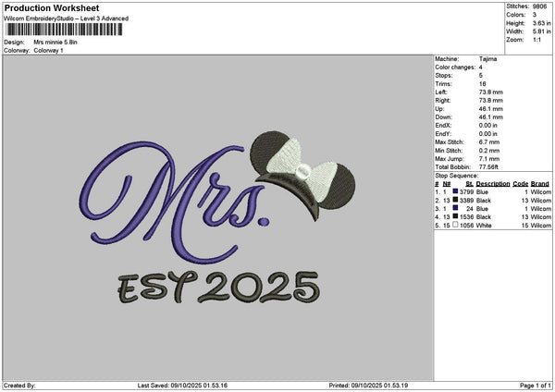Click the 'Stop Sequence:' heading

click(x=456, y=176)
